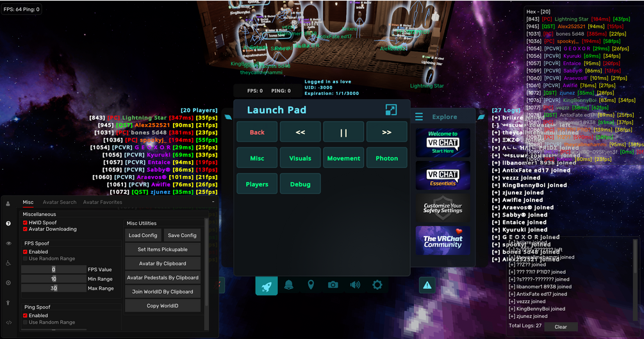Toggle Ping Spoof Enabled checkbox
Image resolution: width=644 pixels, height=339 pixels.
[25, 315]
